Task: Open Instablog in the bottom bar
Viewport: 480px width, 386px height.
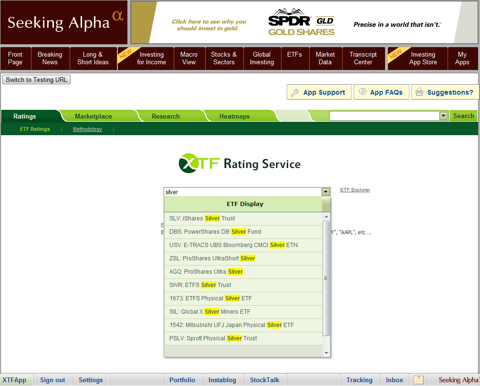Action: click(222, 380)
